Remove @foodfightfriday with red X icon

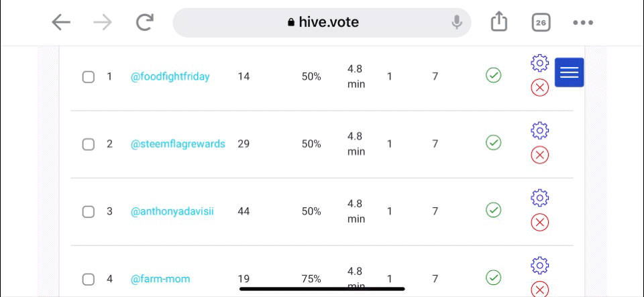[539, 87]
